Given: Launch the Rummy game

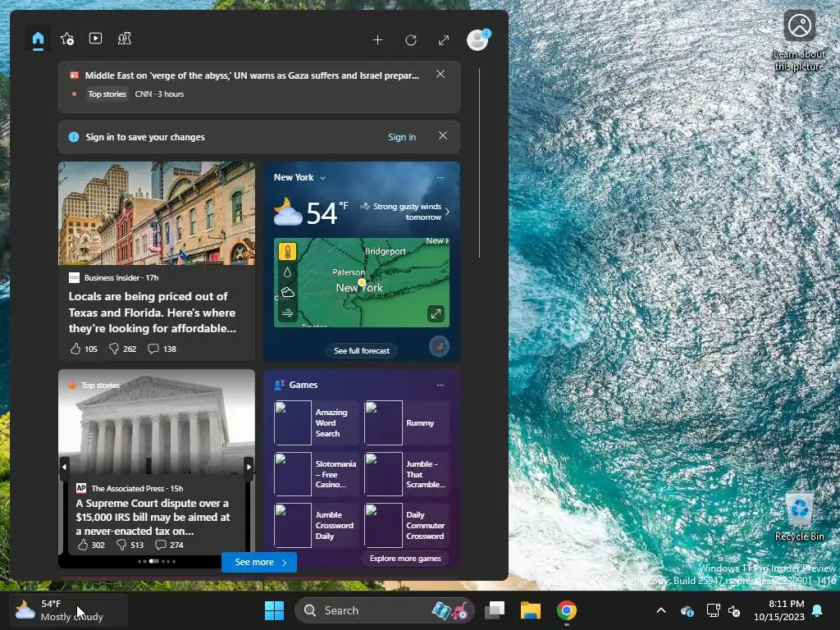Looking at the screenshot, I should [407, 422].
